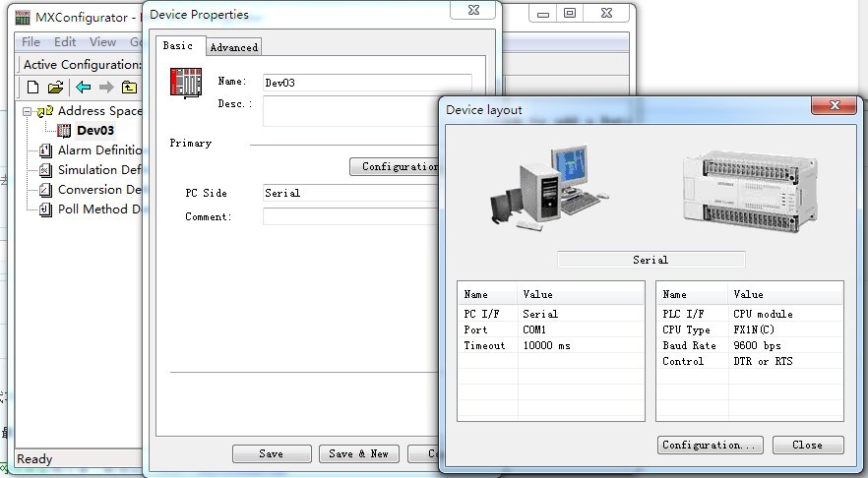The width and height of the screenshot is (868, 478).
Task: Click Save button in Device Properties
Action: (272, 453)
